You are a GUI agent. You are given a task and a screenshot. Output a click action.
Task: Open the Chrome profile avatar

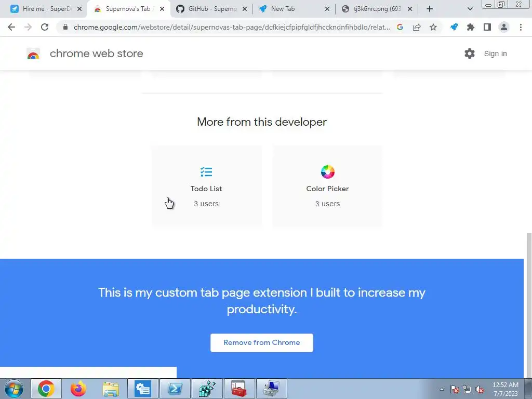coord(504,27)
